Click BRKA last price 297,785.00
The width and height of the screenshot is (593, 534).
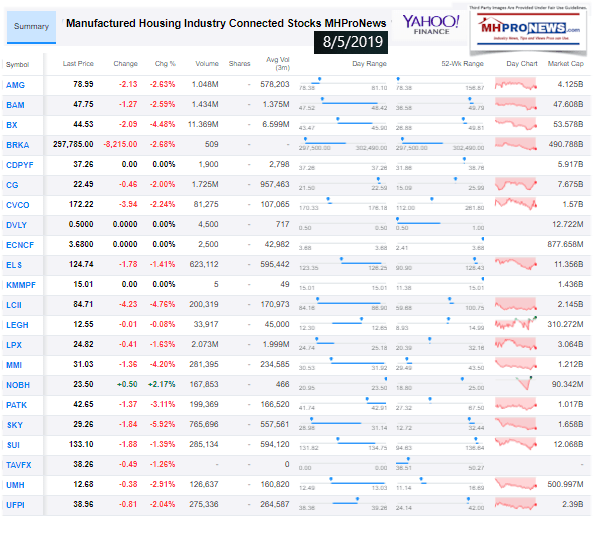tap(73, 144)
